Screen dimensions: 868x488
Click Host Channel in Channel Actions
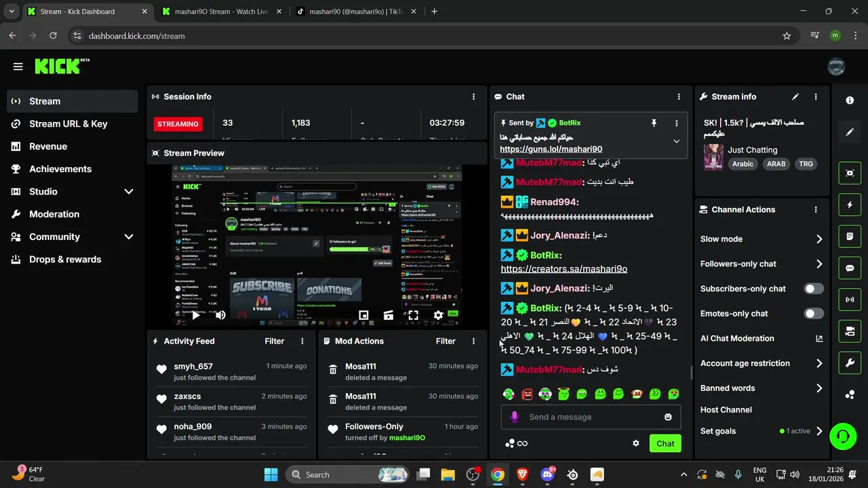[726, 409]
